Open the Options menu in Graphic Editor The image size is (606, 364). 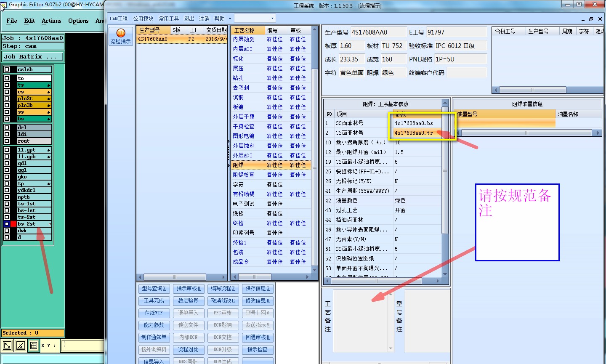click(78, 21)
